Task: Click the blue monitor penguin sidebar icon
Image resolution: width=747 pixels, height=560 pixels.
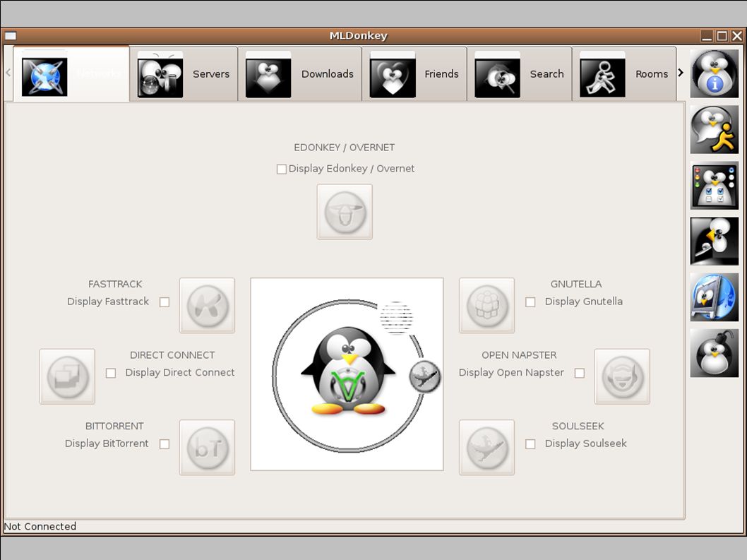Action: pos(715,297)
